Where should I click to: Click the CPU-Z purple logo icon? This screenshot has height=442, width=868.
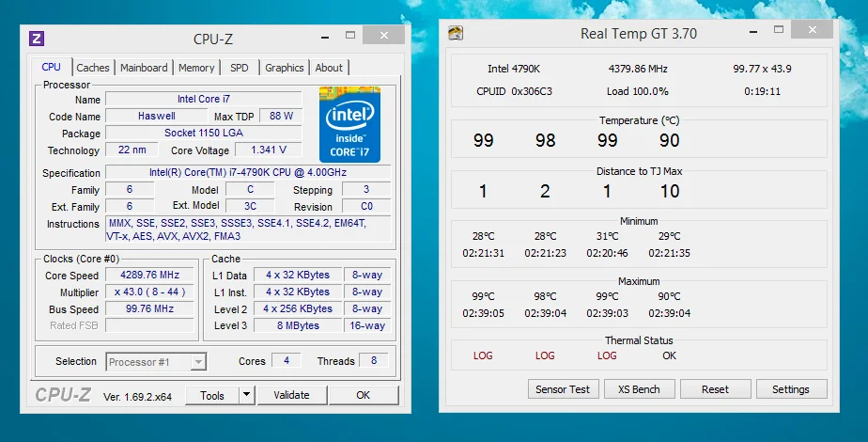pyautogui.click(x=37, y=39)
